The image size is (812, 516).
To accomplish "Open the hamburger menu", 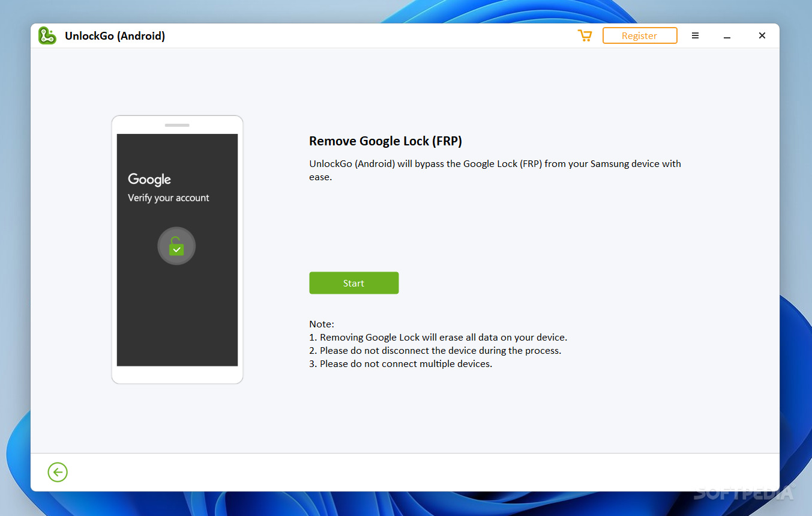I will click(x=695, y=35).
